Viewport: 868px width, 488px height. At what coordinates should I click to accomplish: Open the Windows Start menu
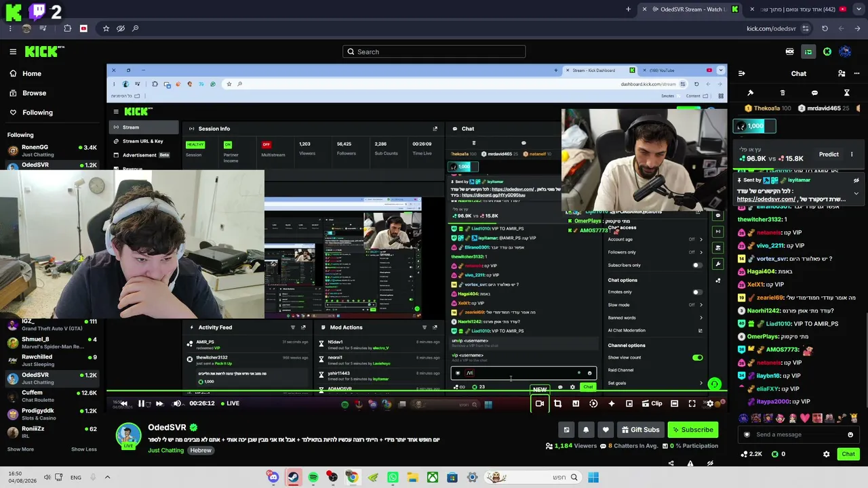pyautogui.click(x=593, y=477)
